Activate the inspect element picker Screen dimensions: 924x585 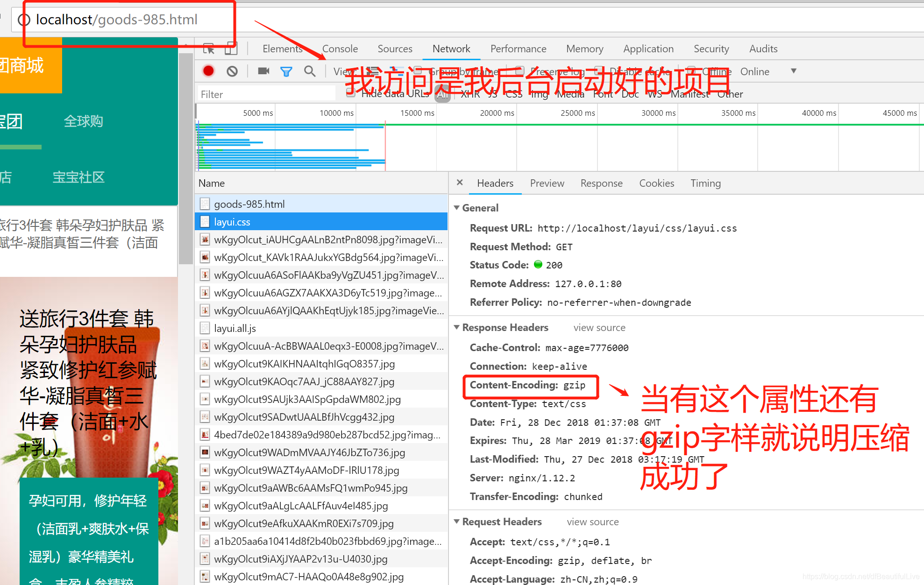[208, 49]
